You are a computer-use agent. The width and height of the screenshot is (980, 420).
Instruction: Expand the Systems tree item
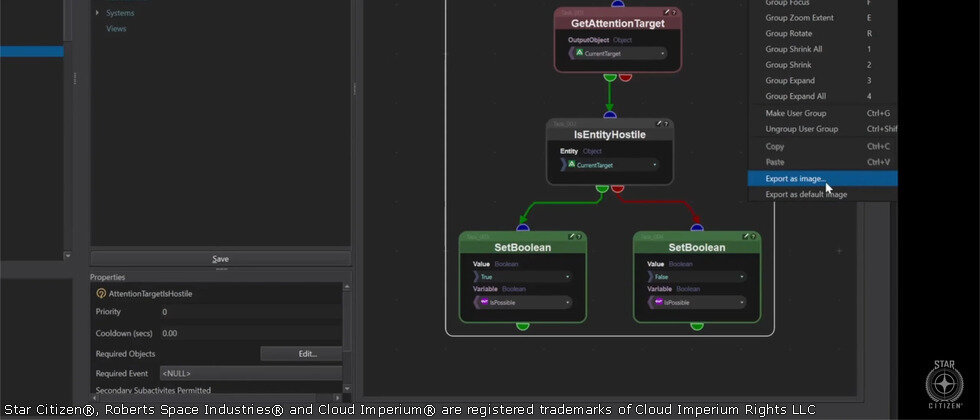pyautogui.click(x=97, y=13)
